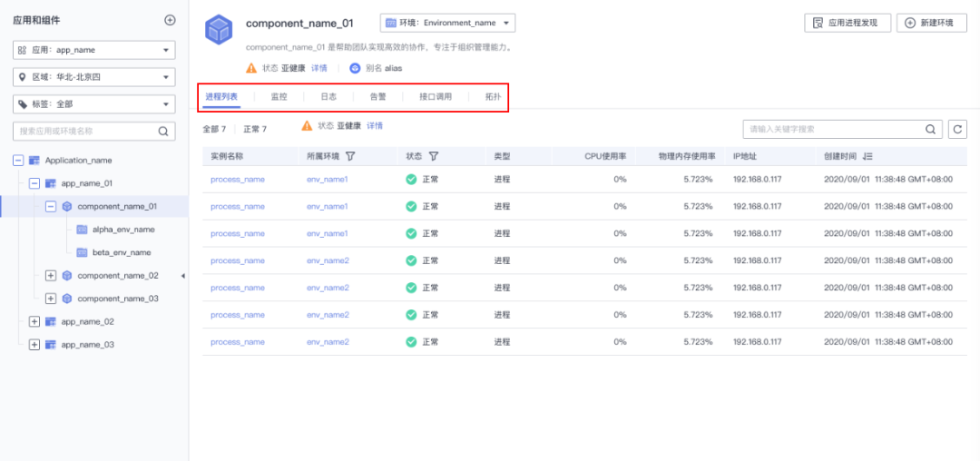Expand the app_name_02 tree node

35,321
